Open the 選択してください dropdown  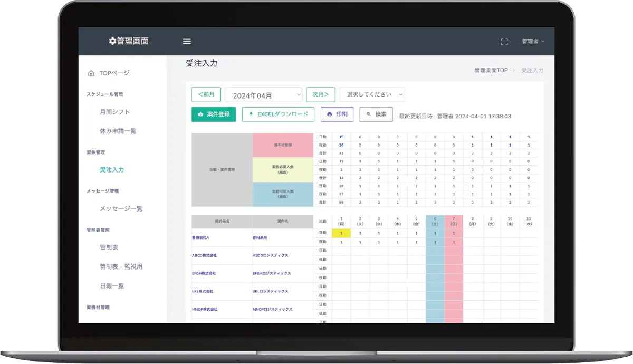tap(372, 94)
